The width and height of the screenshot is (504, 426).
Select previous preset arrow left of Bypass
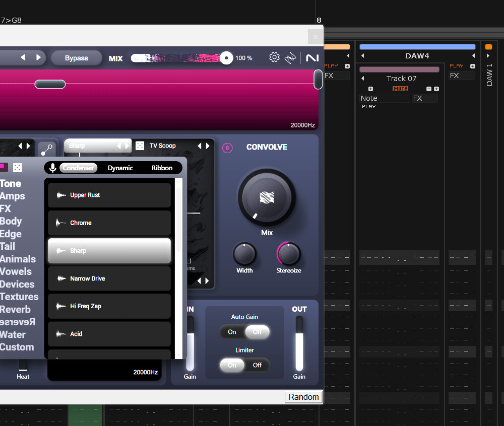(23, 57)
